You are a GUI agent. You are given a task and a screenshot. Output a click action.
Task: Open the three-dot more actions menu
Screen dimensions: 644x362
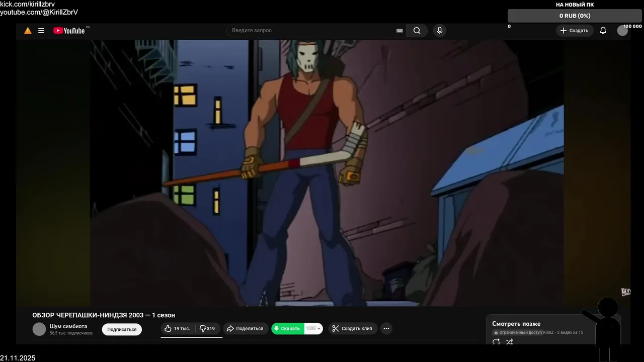(386, 328)
